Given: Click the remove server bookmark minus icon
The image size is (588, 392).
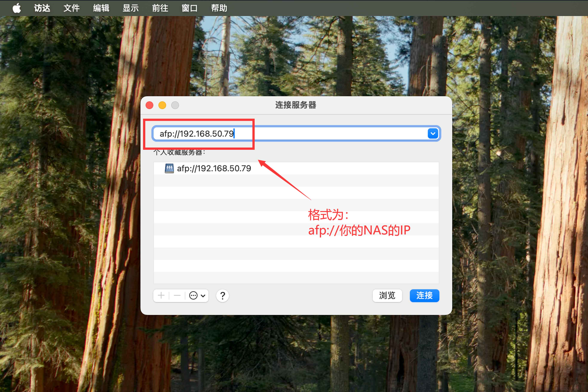Looking at the screenshot, I should point(177,295).
